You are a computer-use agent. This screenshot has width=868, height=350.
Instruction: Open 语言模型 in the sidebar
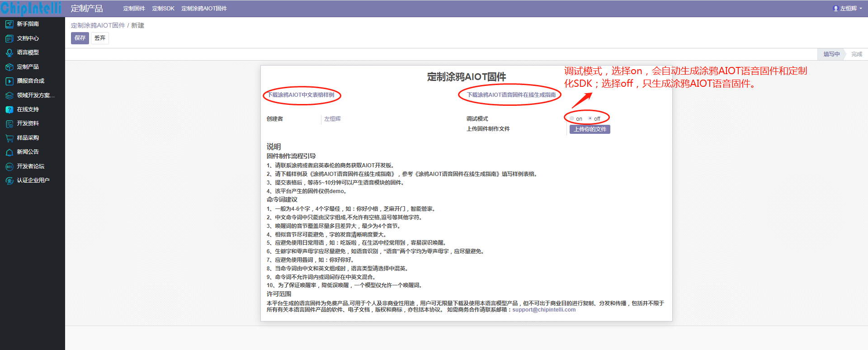28,52
